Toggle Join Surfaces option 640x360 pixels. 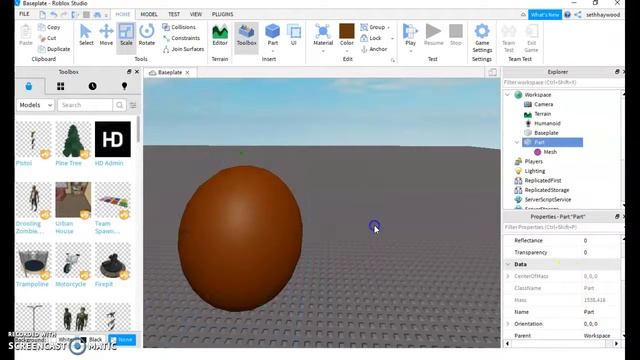click(x=183, y=49)
